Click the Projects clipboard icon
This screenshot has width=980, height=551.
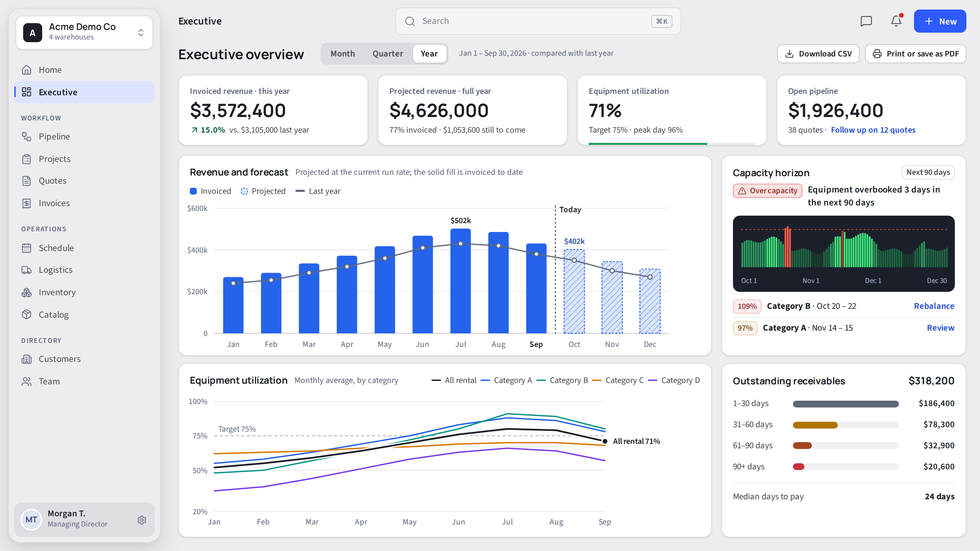tap(27, 159)
